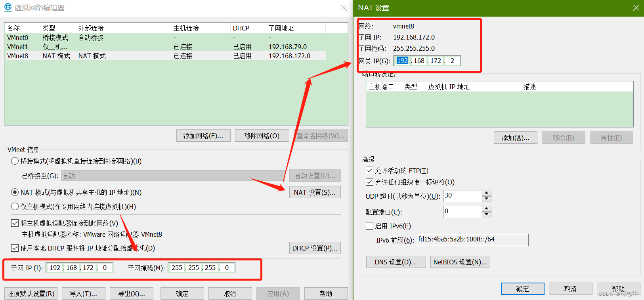Click 帮助 in Virtual Network Editor
The width and height of the screenshot is (644, 300).
pyautogui.click(x=326, y=294)
